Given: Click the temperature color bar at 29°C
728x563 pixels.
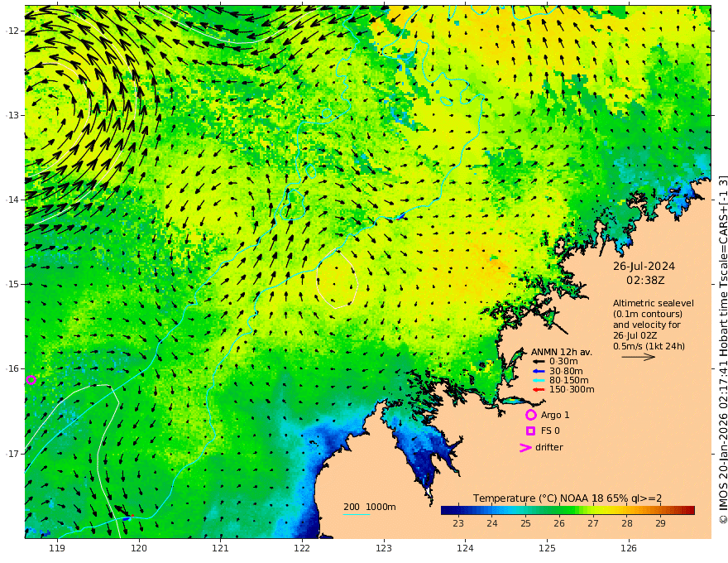Looking at the screenshot, I should click(x=660, y=511).
